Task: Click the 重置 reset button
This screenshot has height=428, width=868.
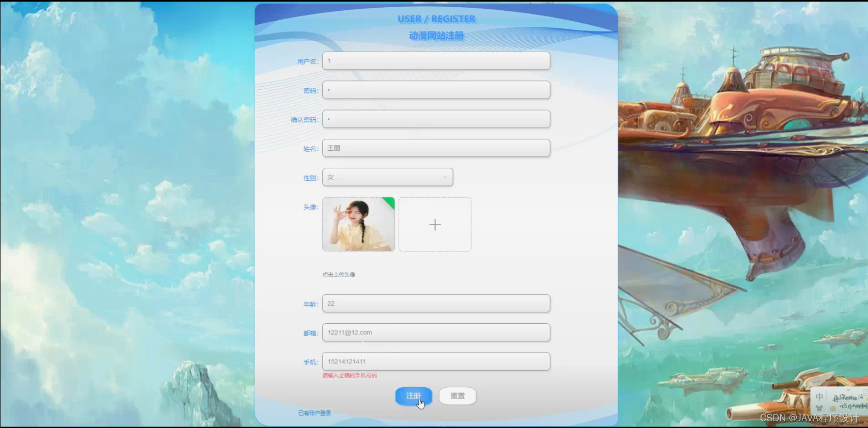Action: coord(457,396)
